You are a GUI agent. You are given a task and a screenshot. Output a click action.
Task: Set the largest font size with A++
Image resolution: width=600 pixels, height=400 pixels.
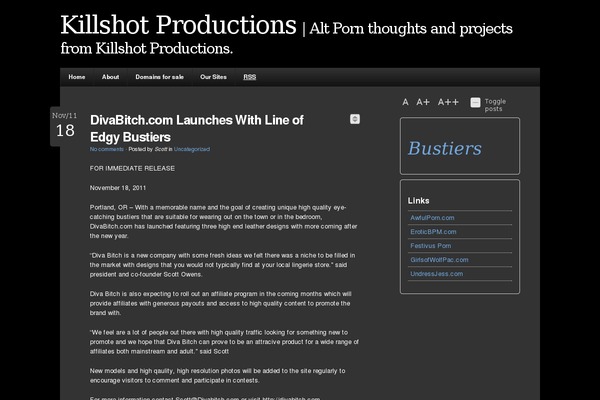(448, 102)
